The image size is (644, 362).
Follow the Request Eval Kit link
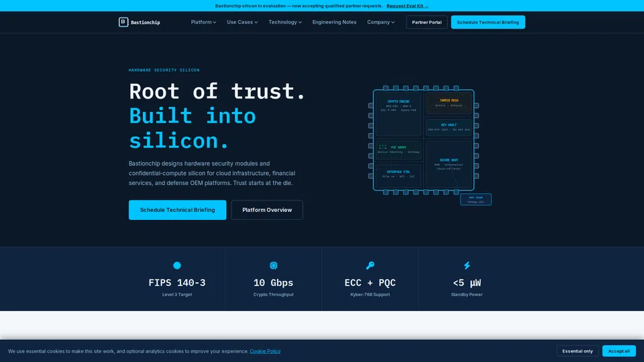[x=407, y=6]
